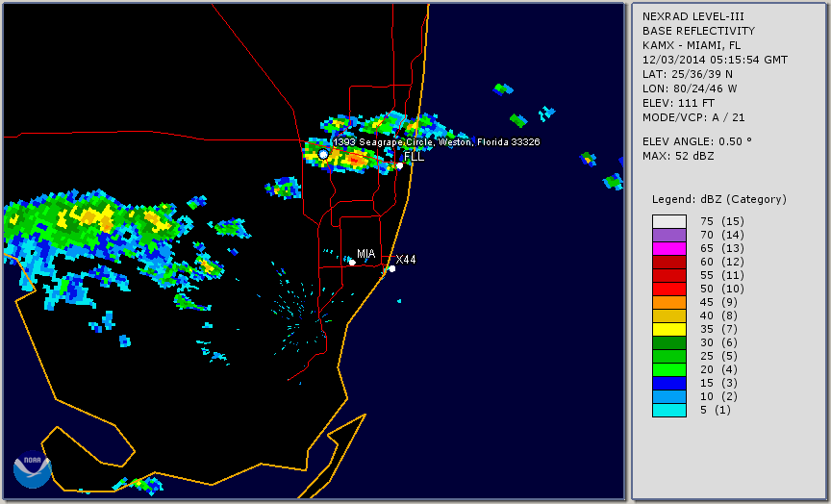This screenshot has width=831, height=504.
Task: Click the 5 dBZ cyan legend swatch
Action: point(669,410)
